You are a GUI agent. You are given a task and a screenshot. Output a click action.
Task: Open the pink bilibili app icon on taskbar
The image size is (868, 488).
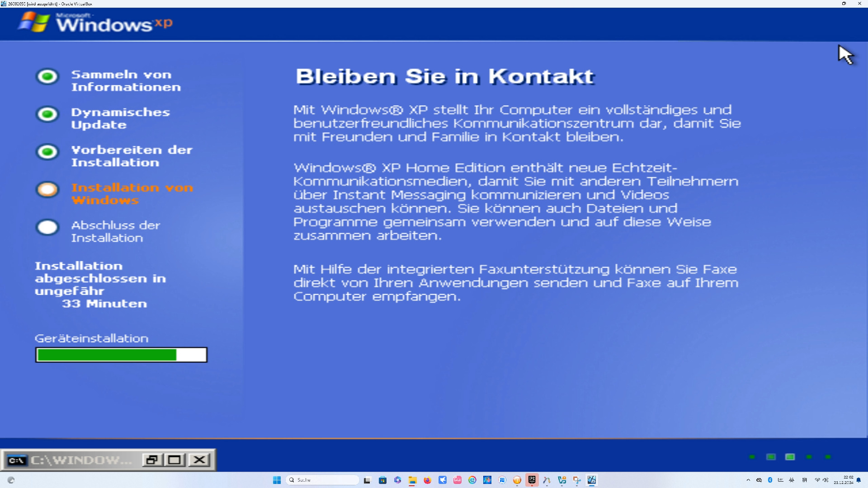click(x=458, y=480)
